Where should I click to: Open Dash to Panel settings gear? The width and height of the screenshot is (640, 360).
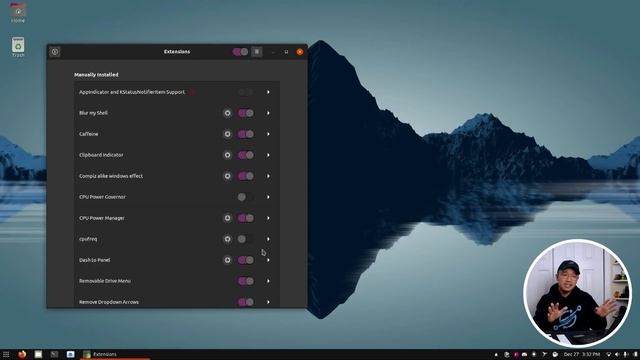tap(227, 260)
